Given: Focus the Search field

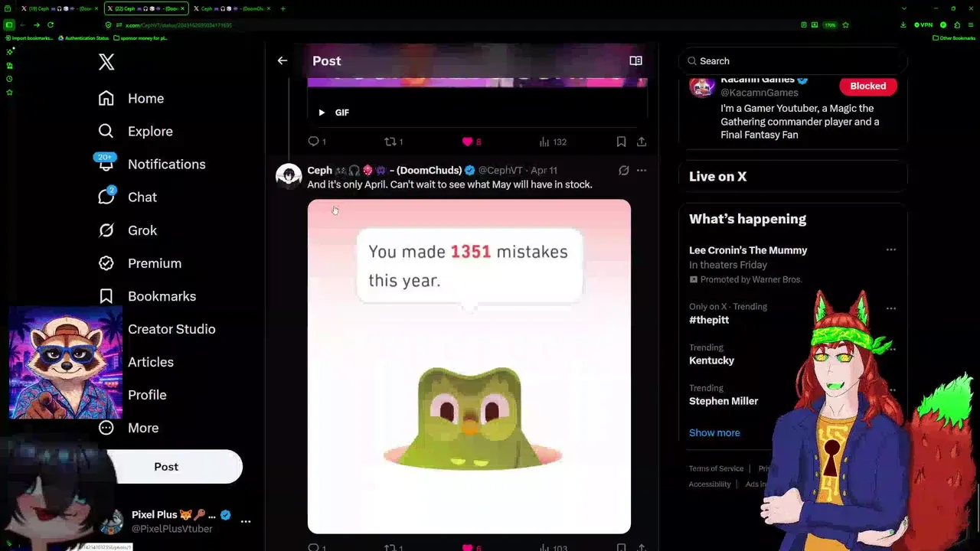Looking at the screenshot, I should (x=793, y=60).
